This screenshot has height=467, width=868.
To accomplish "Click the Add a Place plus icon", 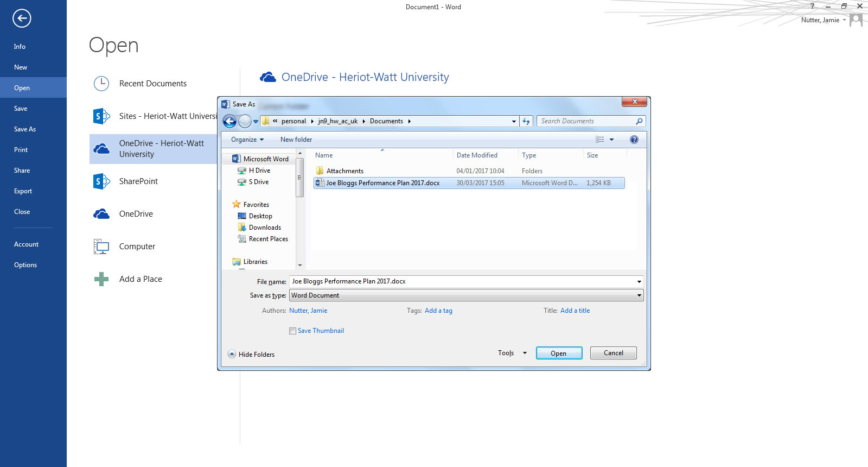I will coord(101,279).
